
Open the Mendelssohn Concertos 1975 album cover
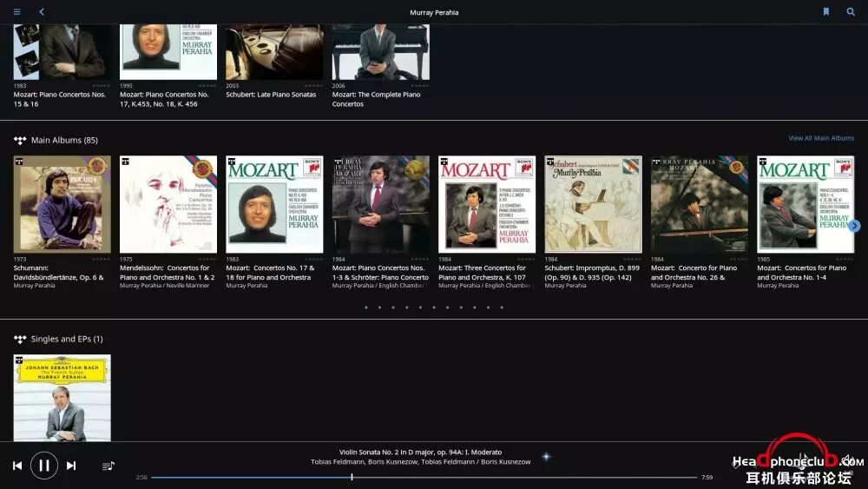pyautogui.click(x=168, y=204)
